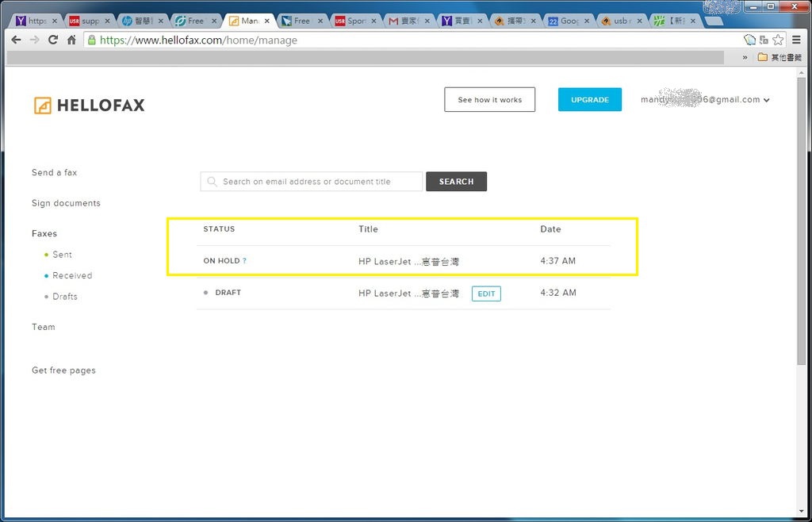Image resolution: width=812 pixels, height=522 pixels.
Task: Open Sign documents in the sidebar
Action: [67, 203]
